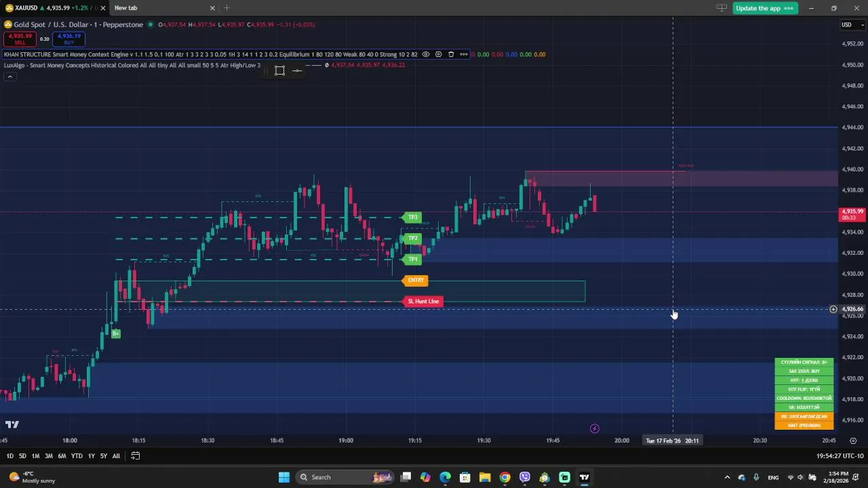Click the TP3 target label
868x488 pixels.
pos(412,218)
